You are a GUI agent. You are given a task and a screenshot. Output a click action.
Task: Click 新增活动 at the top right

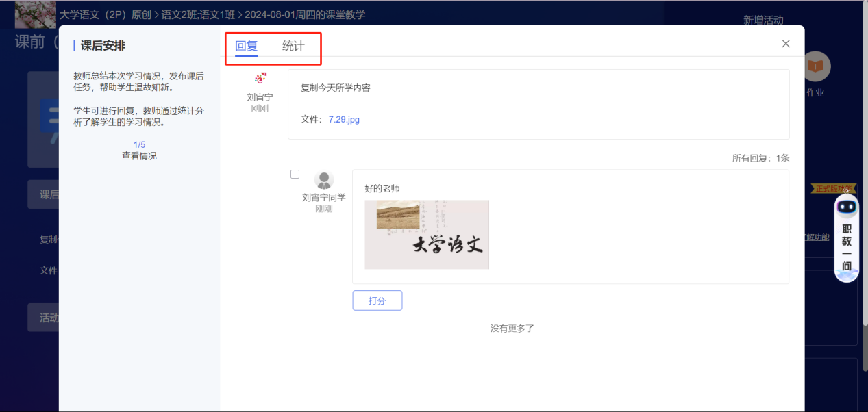tap(763, 21)
